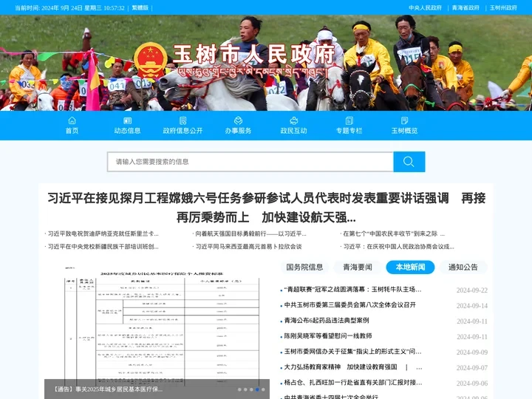This screenshot has width=532, height=399.
Task: Switch to the 青海要闻 tab
Action: [x=358, y=267]
